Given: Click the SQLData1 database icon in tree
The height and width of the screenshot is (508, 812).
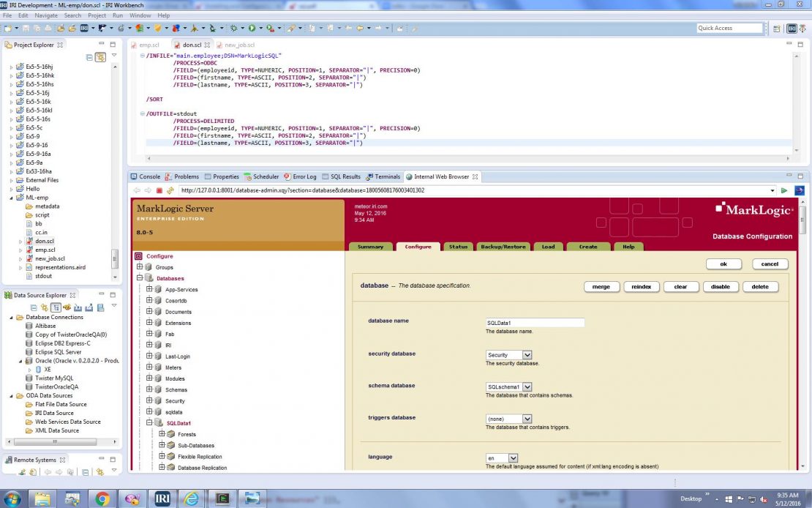Looking at the screenshot, I should [159, 423].
